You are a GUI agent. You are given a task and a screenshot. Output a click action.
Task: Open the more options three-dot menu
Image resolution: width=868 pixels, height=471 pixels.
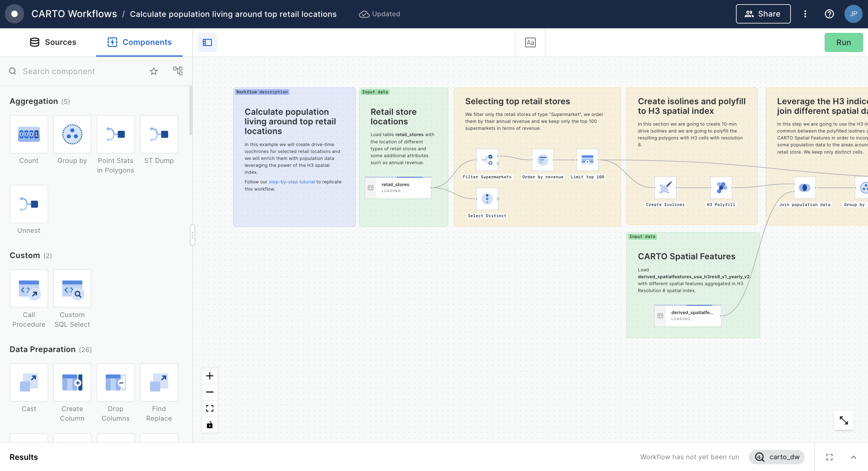805,14
